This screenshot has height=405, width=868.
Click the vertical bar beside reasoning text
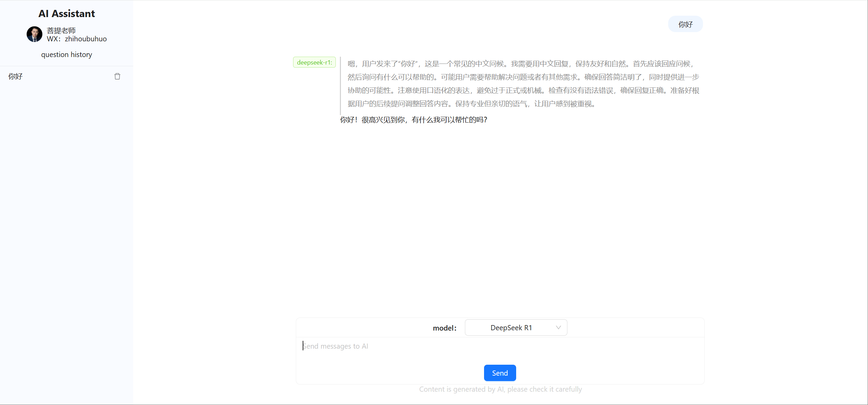point(340,85)
